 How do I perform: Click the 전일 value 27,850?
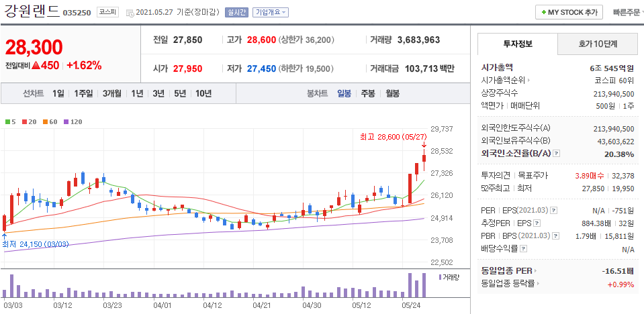point(188,40)
